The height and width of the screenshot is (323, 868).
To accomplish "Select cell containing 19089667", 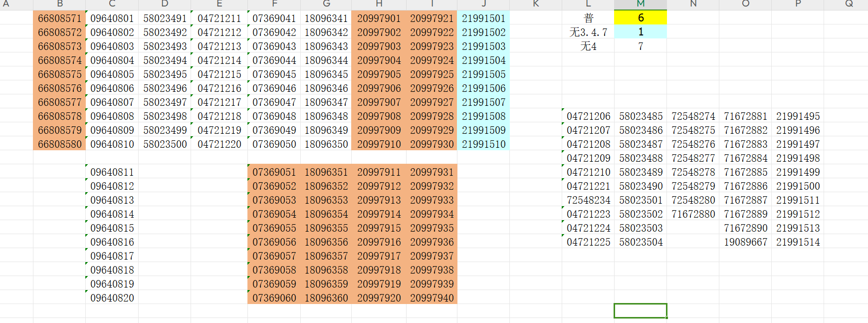I will click(745, 242).
